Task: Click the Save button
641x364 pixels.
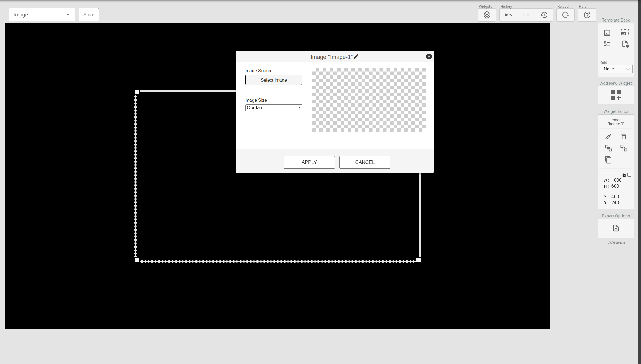Action: pyautogui.click(x=89, y=15)
